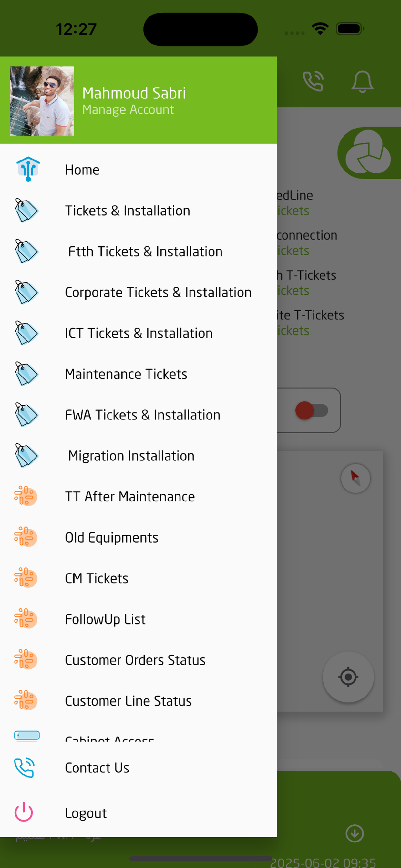Viewport: 401px width, 868px height.
Task: Tap the phone call icon in header
Action: pyautogui.click(x=313, y=81)
